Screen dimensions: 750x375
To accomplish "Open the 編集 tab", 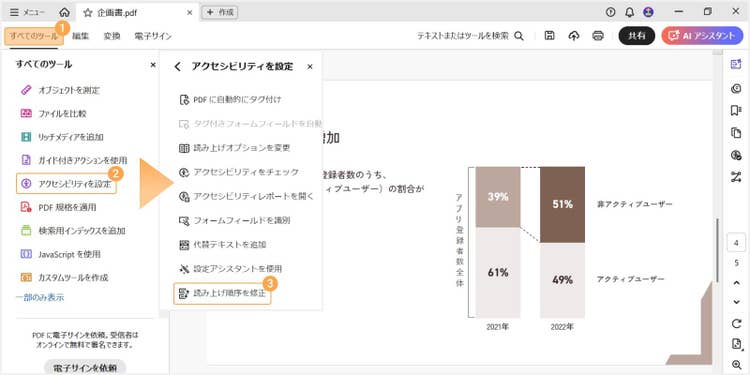I will click(x=80, y=36).
